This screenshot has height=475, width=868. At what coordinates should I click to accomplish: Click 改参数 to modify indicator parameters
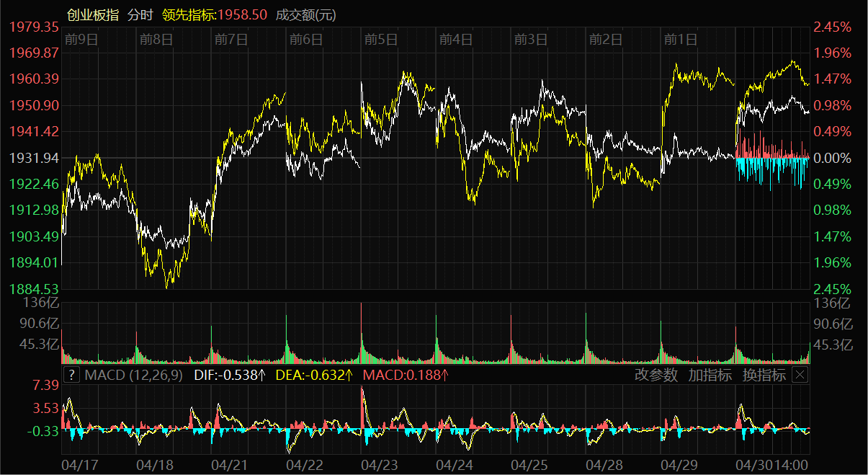click(656, 375)
